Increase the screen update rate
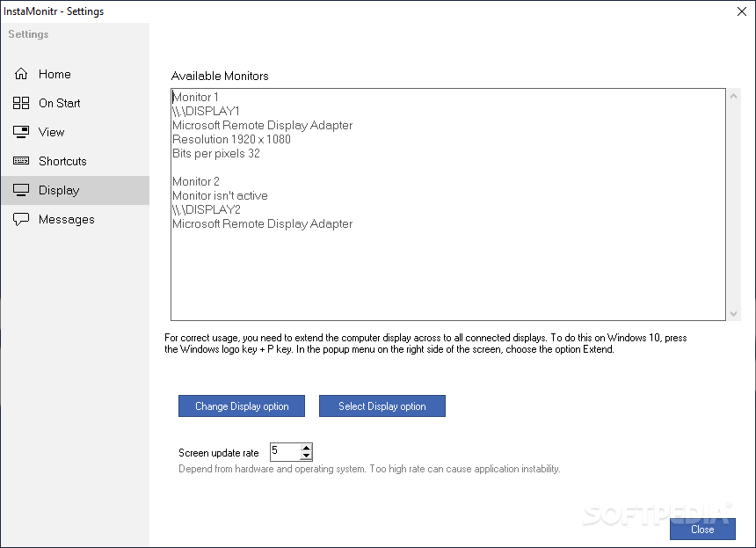This screenshot has height=548, width=756. coord(306,448)
